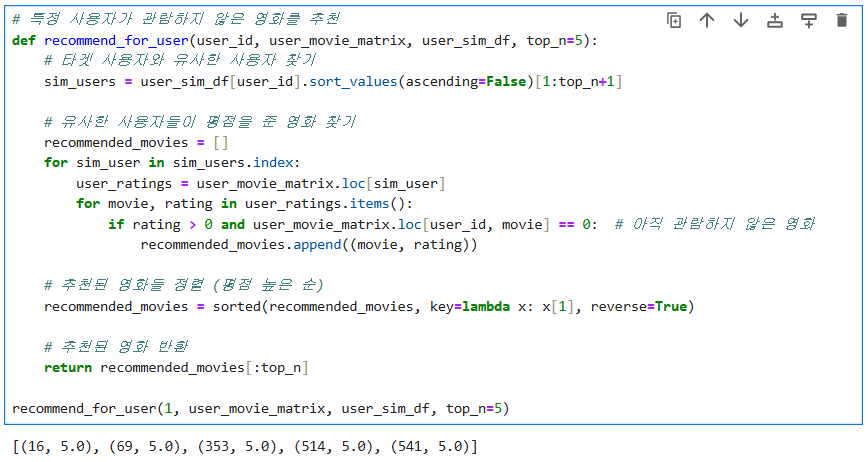Duplicate this cell with the copy icon

tap(674, 20)
